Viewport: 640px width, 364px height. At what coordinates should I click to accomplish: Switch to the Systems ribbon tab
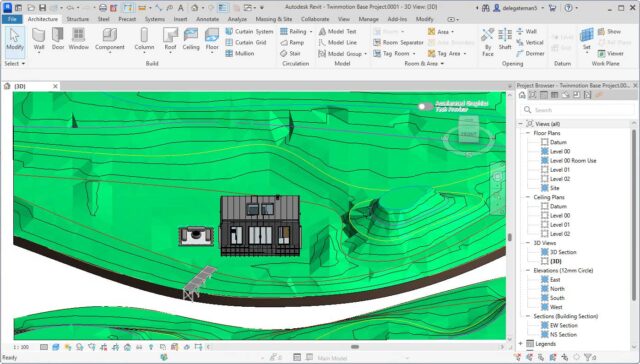[154, 19]
